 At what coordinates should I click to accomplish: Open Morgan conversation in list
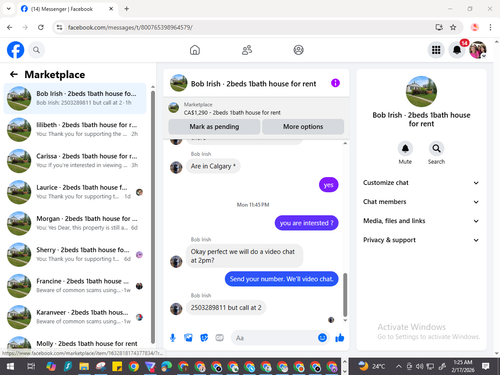coord(75,223)
